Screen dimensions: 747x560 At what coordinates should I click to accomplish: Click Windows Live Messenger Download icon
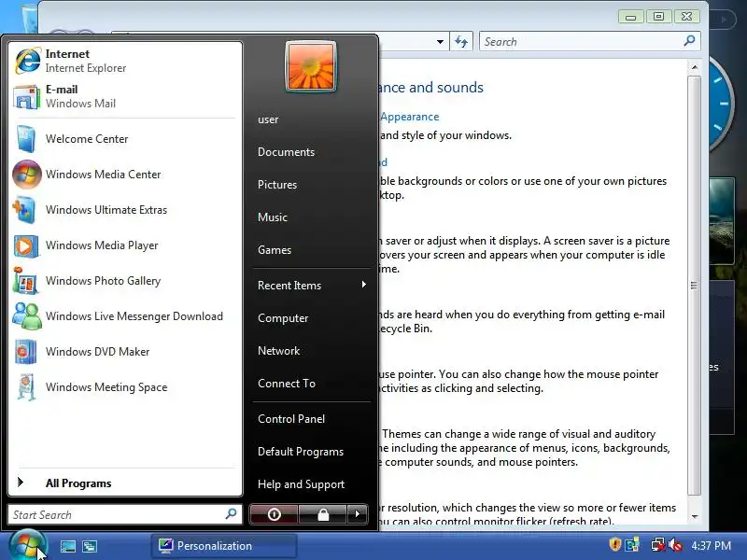tap(27, 316)
